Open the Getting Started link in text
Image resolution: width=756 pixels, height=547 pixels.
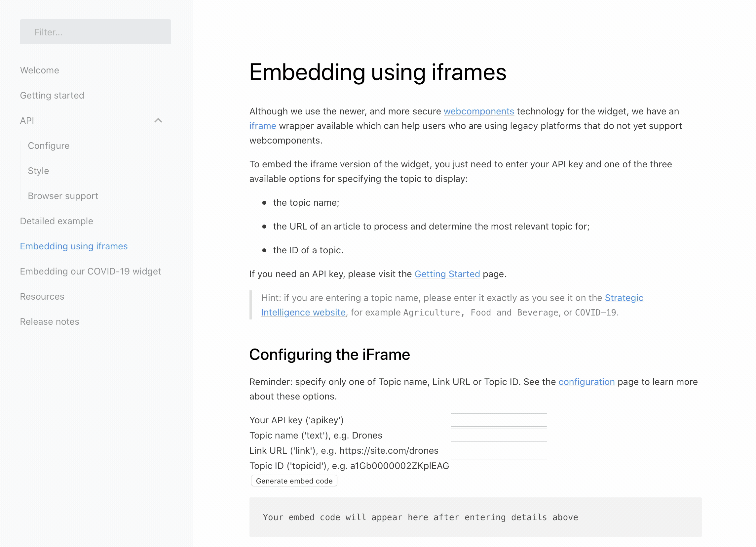click(447, 274)
